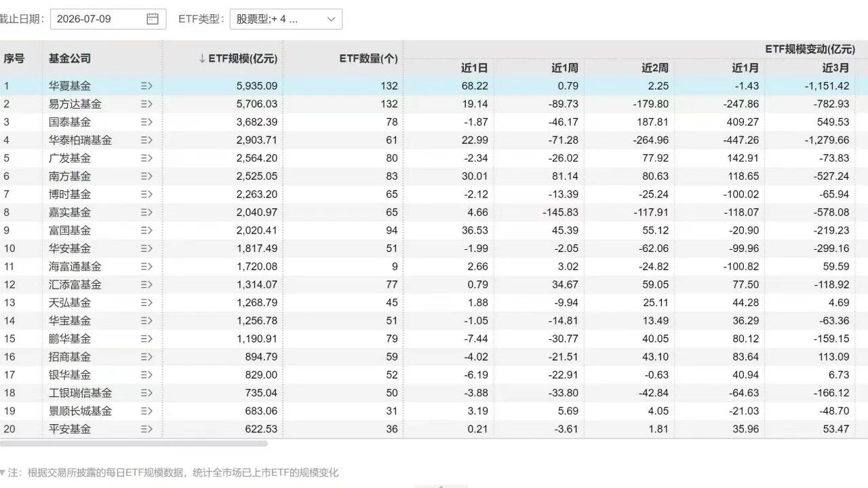868x488 pixels.
Task: Open detail icon for 嘉实基金 row
Action: click(x=146, y=212)
